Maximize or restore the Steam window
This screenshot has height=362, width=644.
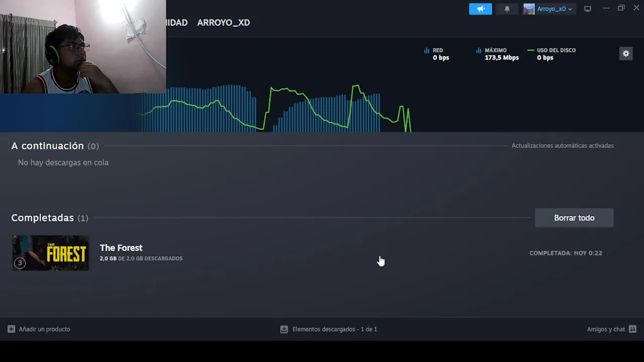(621, 8)
